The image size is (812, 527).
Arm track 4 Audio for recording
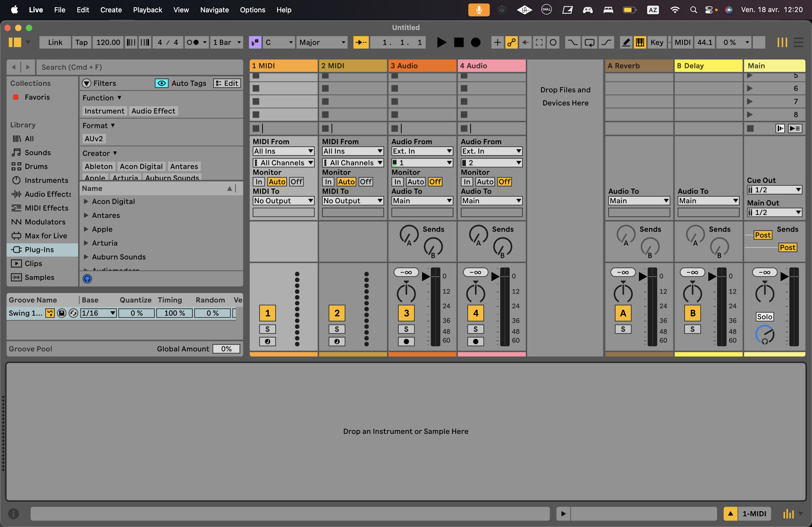476,341
